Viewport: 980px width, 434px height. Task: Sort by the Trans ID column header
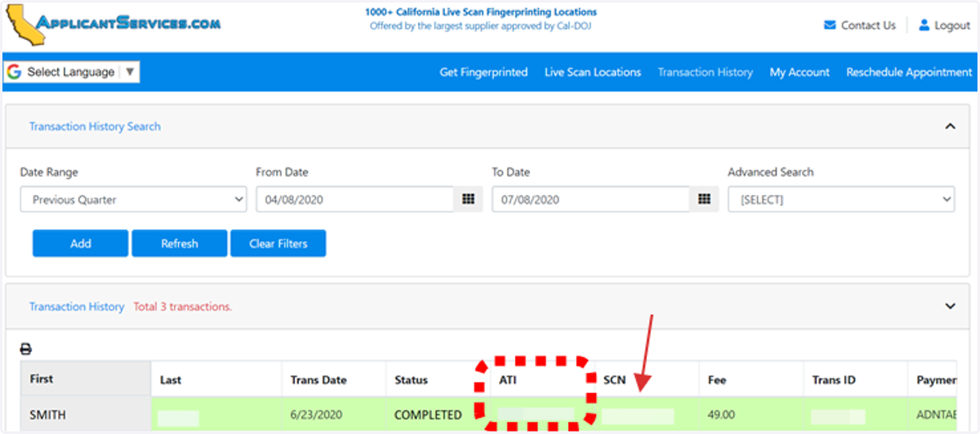pyautogui.click(x=855, y=379)
